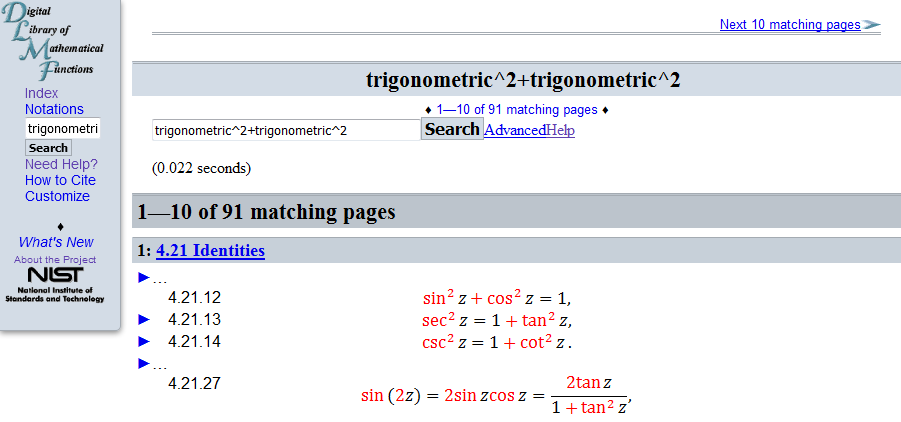Viewport: 901px width, 422px height.
Task: Click the arrow icon beside Next 10 matching pages
Action: (x=872, y=25)
